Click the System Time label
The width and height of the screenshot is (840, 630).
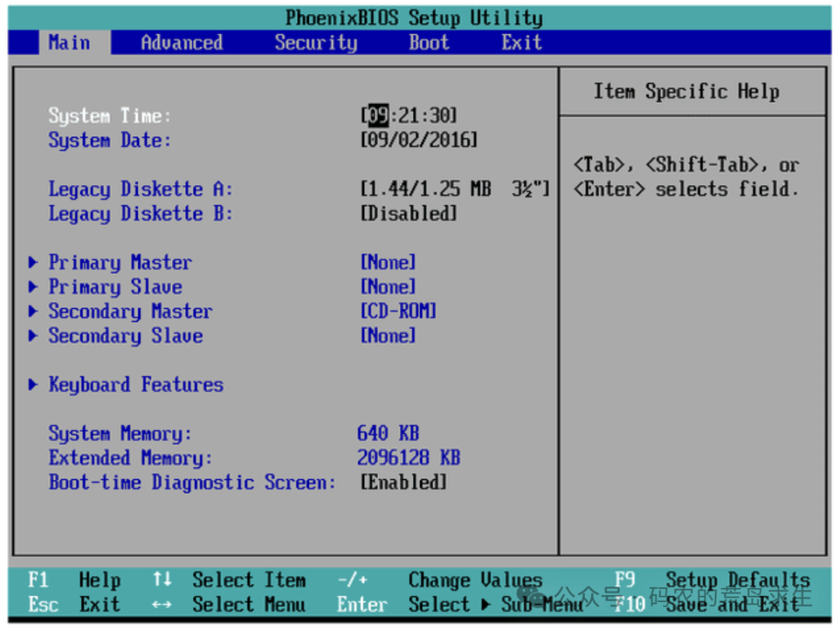110,115
